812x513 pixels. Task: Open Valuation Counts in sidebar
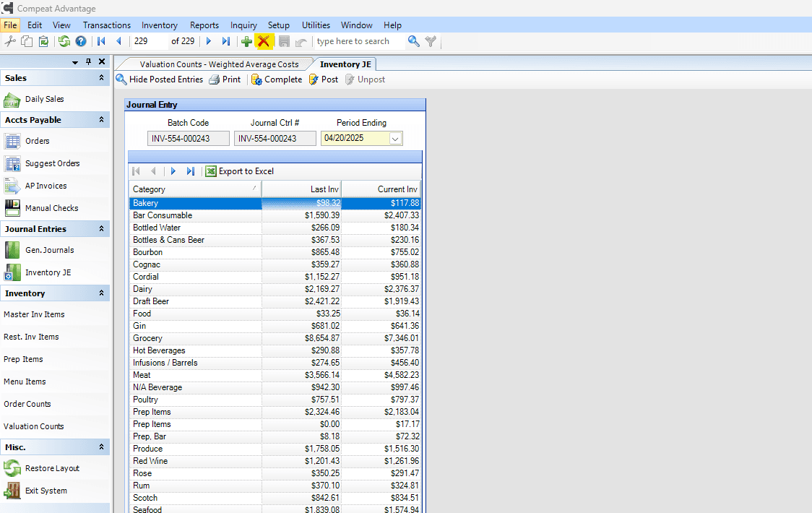pos(34,426)
